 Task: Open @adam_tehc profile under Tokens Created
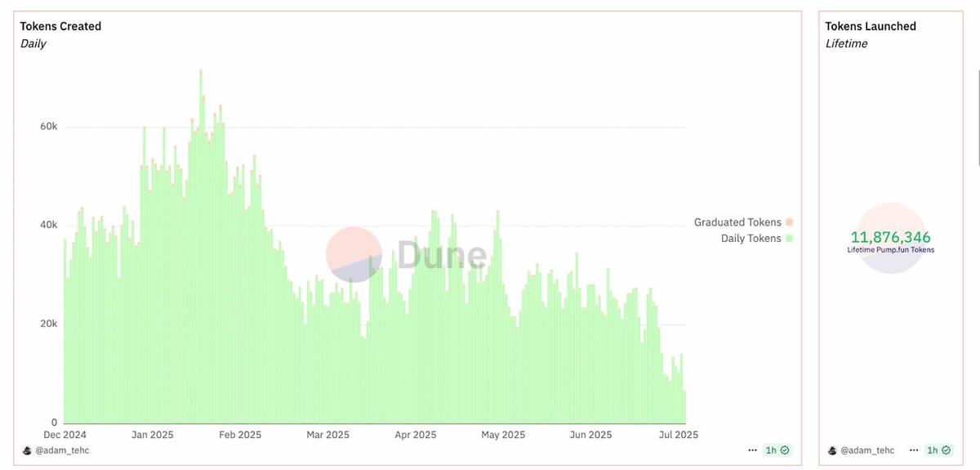[x=61, y=450]
